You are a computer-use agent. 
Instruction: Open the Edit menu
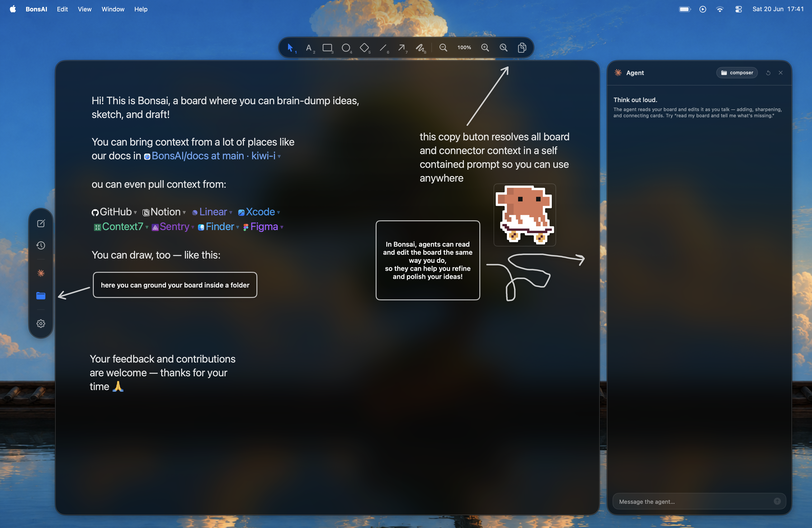[62, 9]
